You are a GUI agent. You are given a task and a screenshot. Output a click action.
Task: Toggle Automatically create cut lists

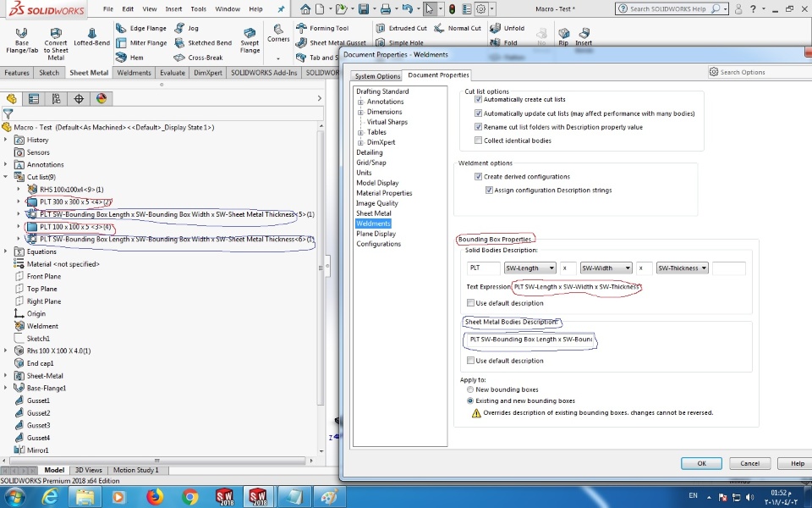click(478, 99)
